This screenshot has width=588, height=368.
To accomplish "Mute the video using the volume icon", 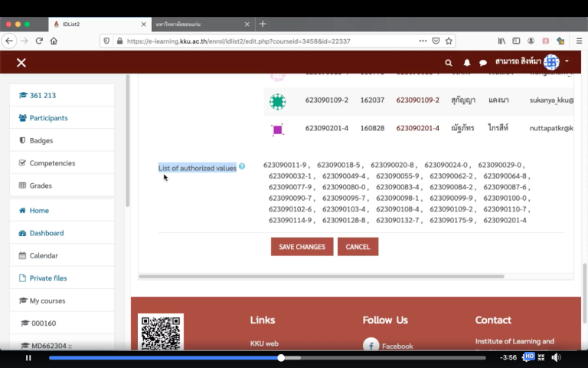I will click(556, 357).
